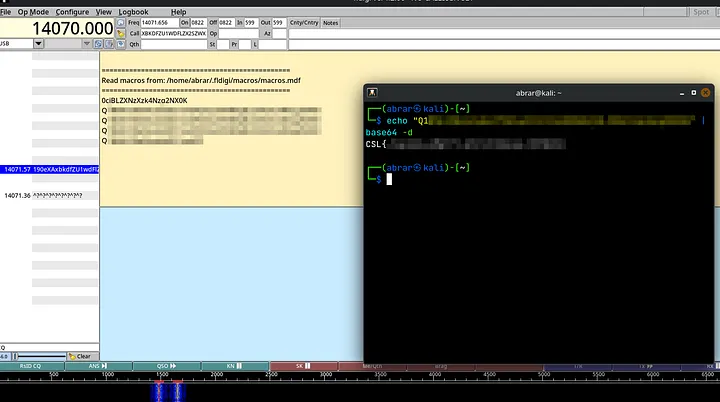Click the Az azimuth field
Viewport: 720px width, 402px height.
coord(279,34)
